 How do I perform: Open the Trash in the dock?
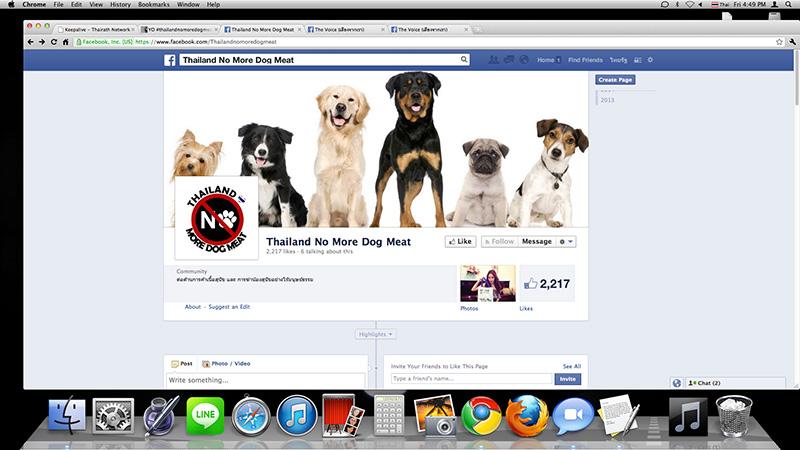pyautogui.click(x=734, y=417)
